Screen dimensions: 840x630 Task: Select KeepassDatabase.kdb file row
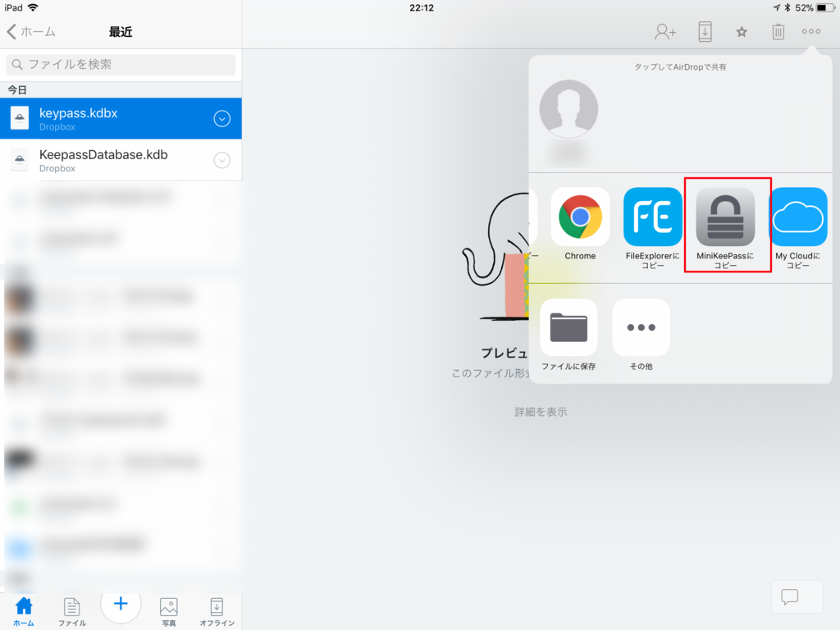click(x=121, y=160)
